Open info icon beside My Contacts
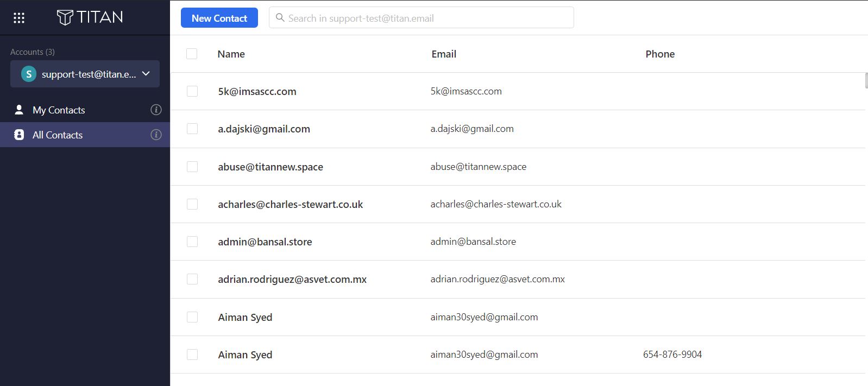 pos(156,110)
